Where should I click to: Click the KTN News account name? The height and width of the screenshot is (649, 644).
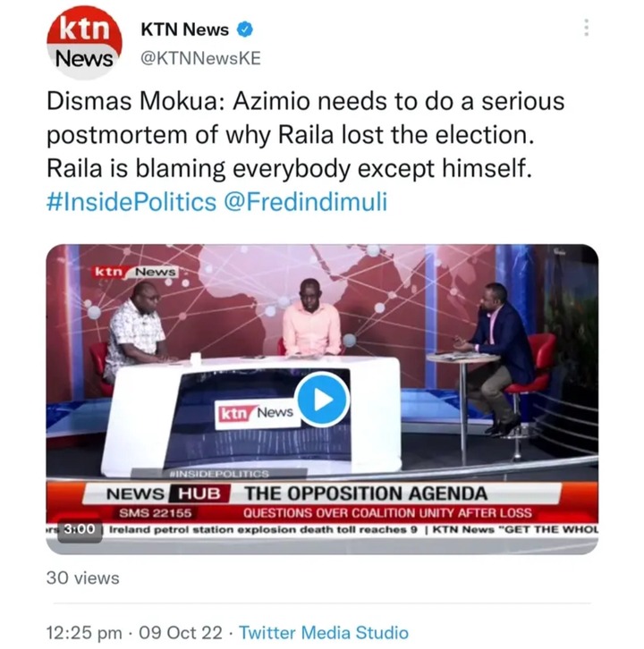185,29
